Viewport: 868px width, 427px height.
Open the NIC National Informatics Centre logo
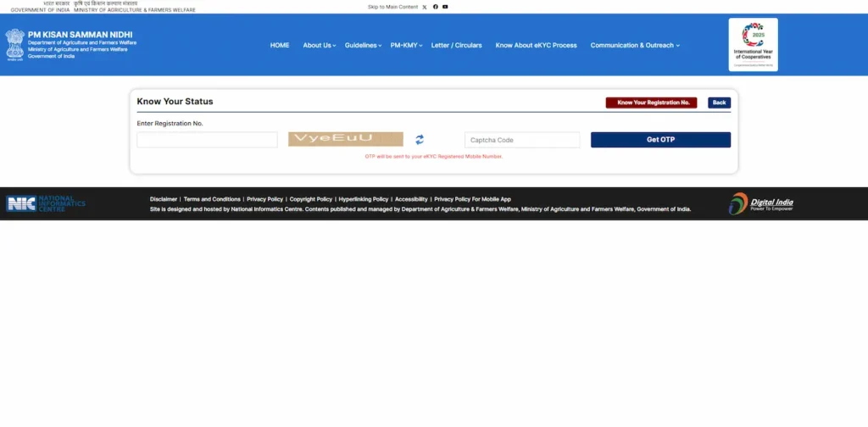point(46,203)
